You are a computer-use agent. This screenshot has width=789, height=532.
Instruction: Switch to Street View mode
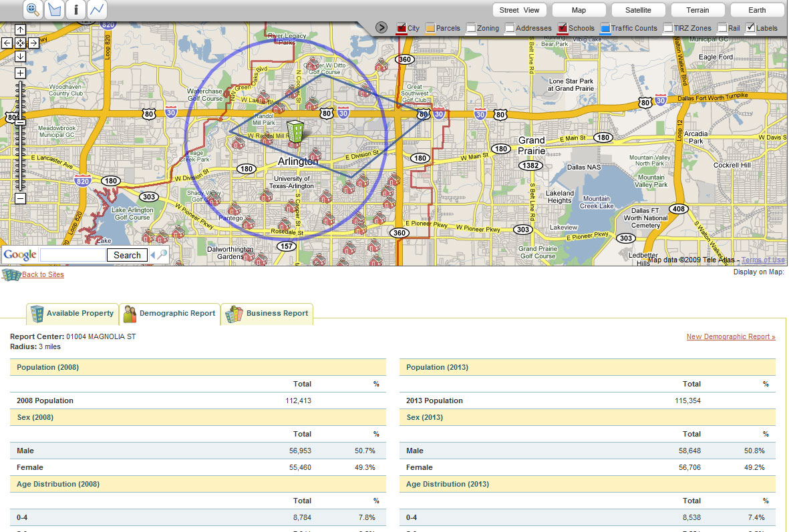pyautogui.click(x=519, y=10)
